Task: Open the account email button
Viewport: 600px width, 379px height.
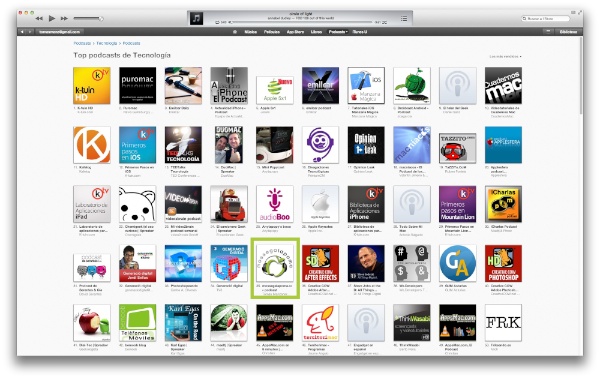Action: click(x=60, y=32)
